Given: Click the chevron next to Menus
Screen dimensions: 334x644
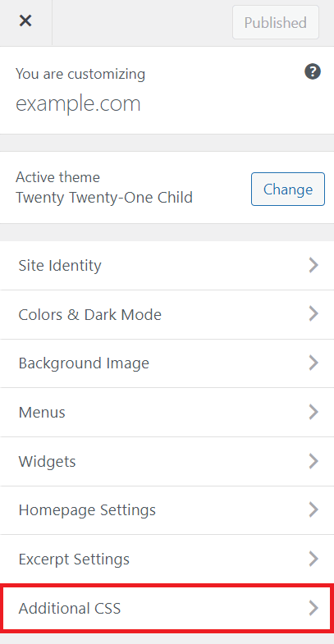Looking at the screenshot, I should pos(313,412).
